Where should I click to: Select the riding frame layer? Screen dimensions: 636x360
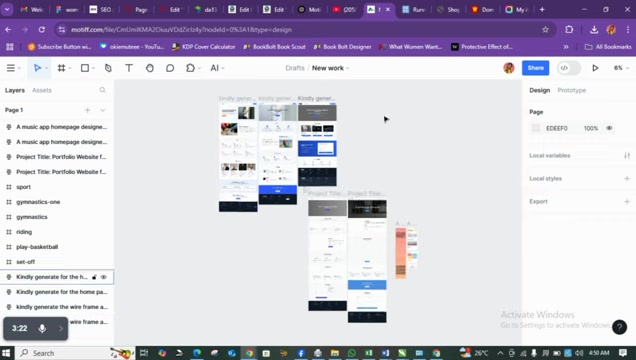[x=57, y=232]
